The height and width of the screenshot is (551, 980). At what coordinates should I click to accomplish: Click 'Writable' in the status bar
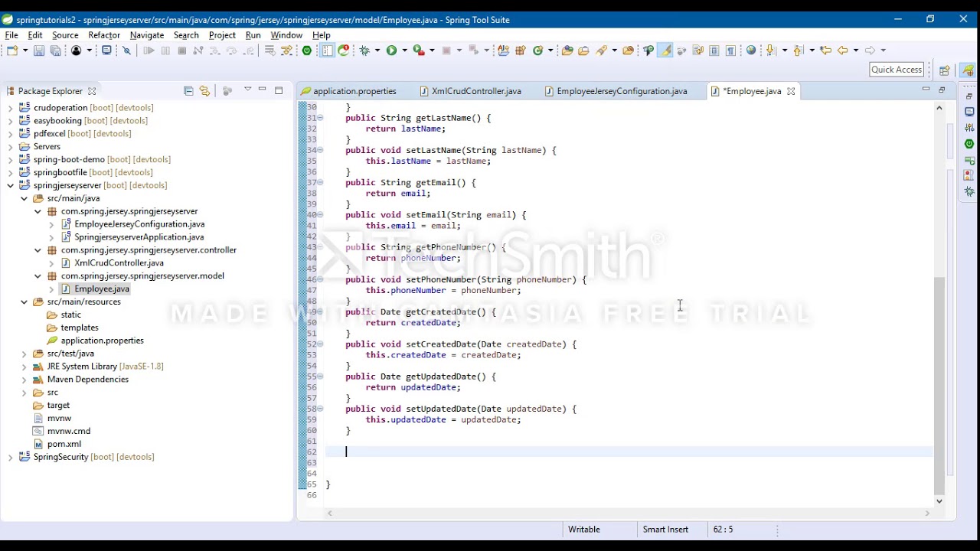(x=584, y=530)
